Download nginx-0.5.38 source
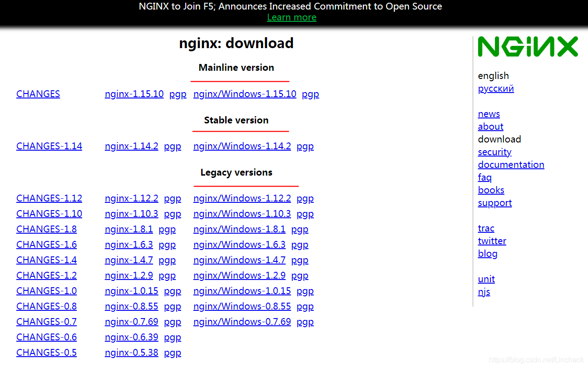Screen dimensions: 588x368 (131, 353)
